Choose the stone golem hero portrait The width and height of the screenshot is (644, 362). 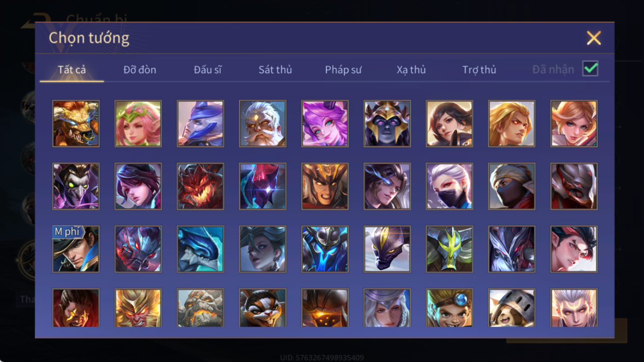tap(200, 308)
